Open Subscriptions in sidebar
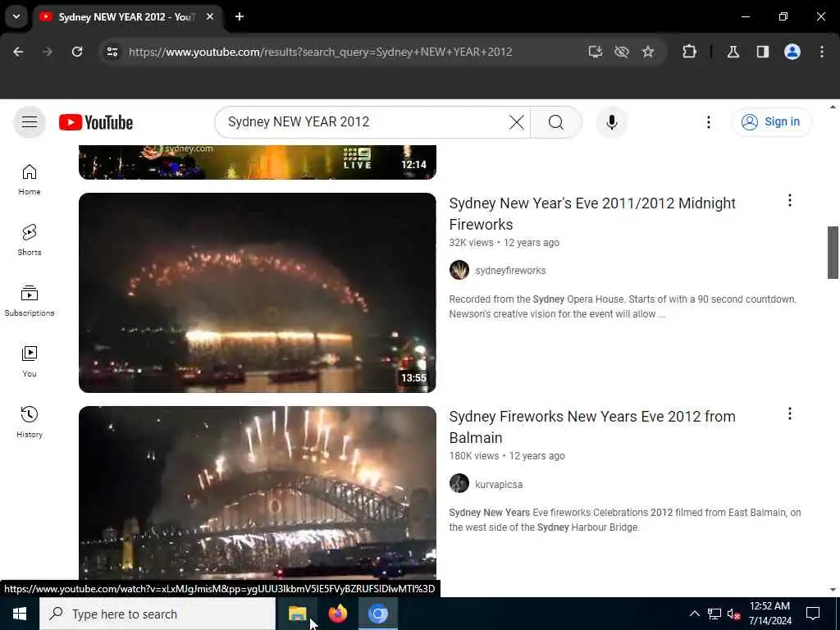This screenshot has height=630, width=840. click(30, 301)
